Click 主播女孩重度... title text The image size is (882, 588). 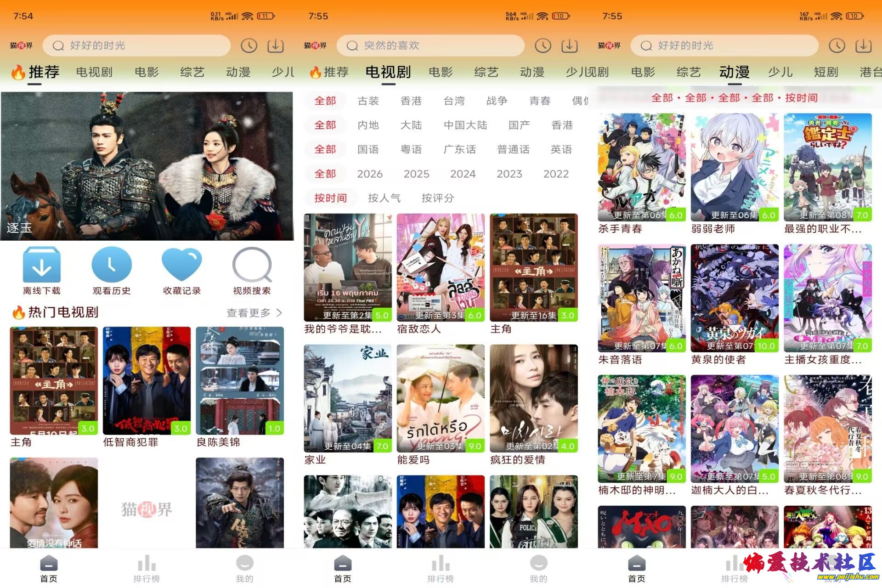pyautogui.click(x=823, y=360)
